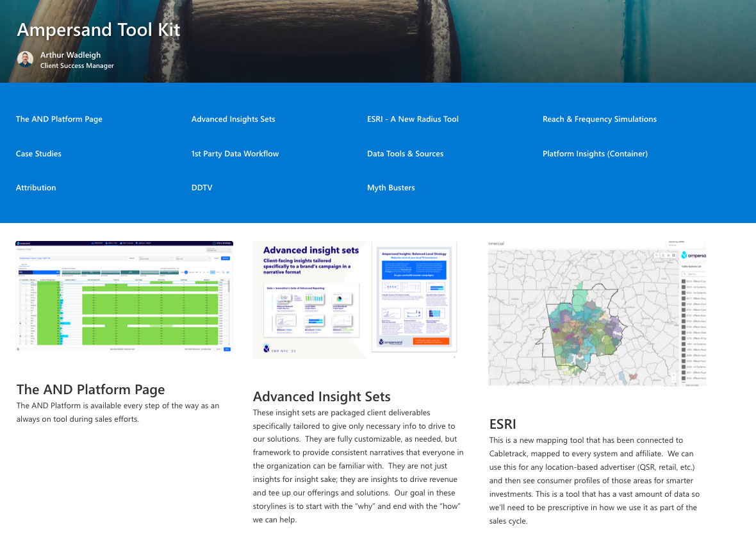756x548 pixels.
Task: Click the ESRI section heading
Action: click(502, 424)
